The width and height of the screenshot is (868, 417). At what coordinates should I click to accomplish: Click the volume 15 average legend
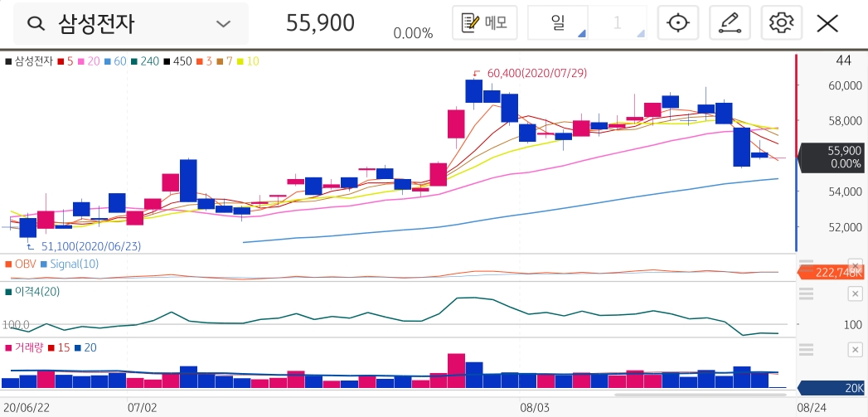[x=59, y=348]
